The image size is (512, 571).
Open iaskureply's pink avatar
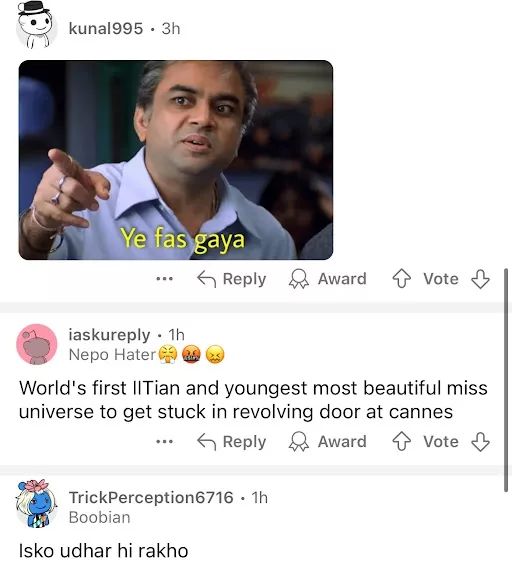pyautogui.click(x=37, y=344)
